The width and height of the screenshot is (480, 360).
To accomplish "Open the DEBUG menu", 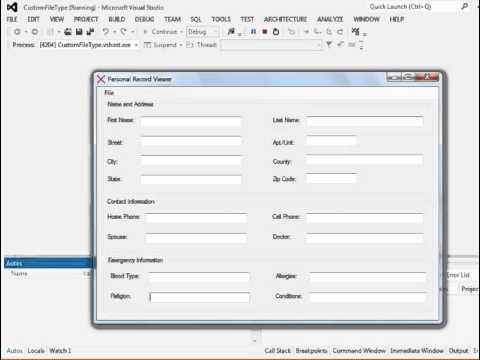I will 144,19.
